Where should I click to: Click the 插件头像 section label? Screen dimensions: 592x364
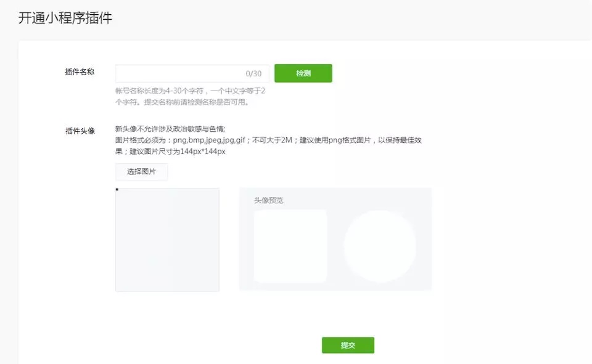point(80,131)
